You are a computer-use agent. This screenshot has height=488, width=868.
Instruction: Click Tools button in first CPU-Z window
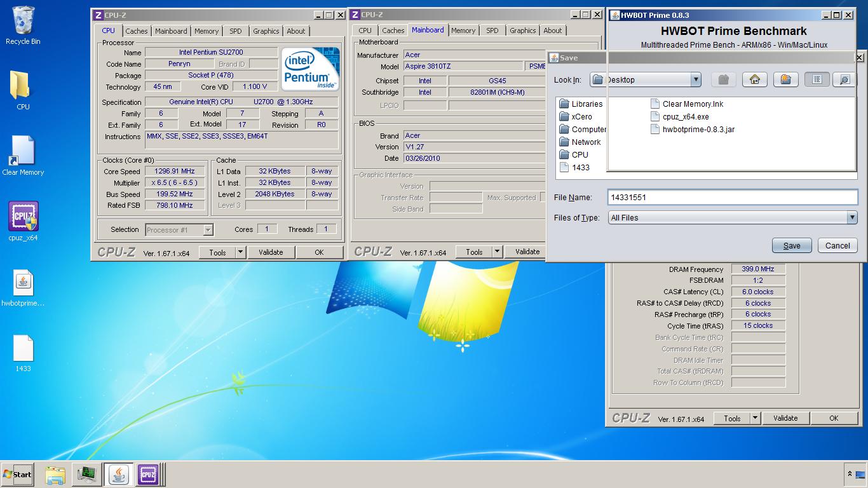(x=217, y=252)
